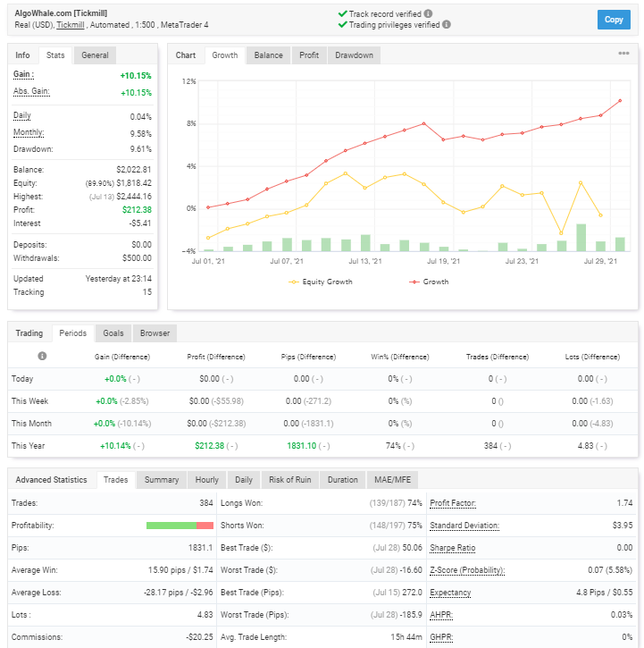
Task: Click the Standard Deviation label
Action: tap(464, 526)
